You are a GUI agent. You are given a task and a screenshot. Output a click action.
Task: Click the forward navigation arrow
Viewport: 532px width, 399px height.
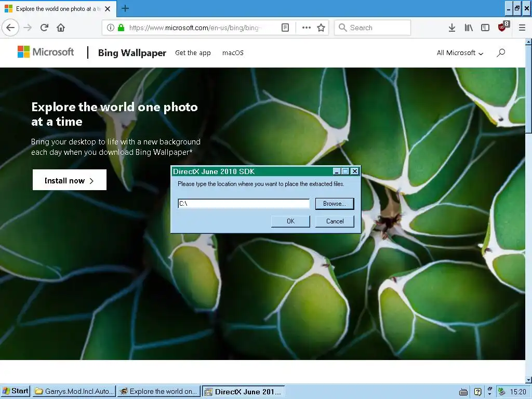28,28
